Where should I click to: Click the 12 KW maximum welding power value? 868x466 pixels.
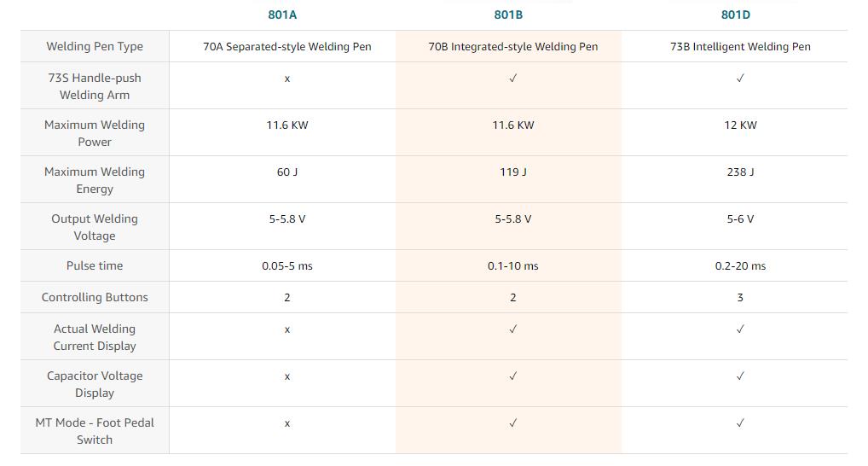(x=740, y=125)
